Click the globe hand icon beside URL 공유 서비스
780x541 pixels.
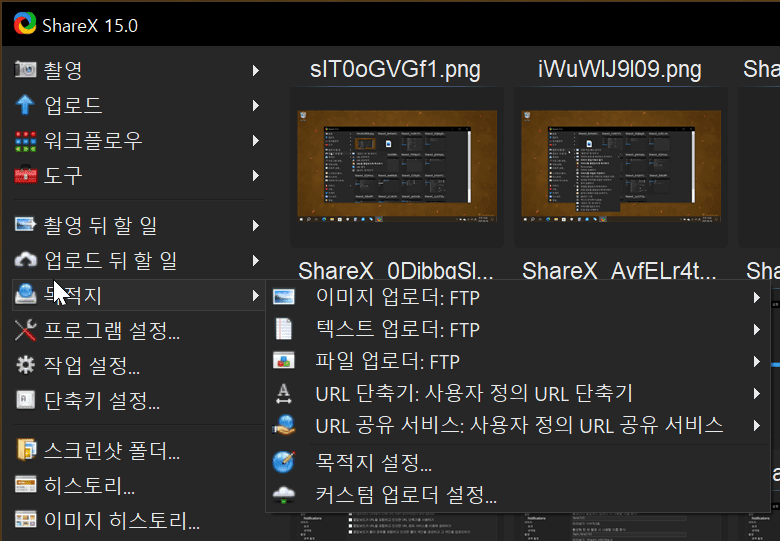[284, 425]
